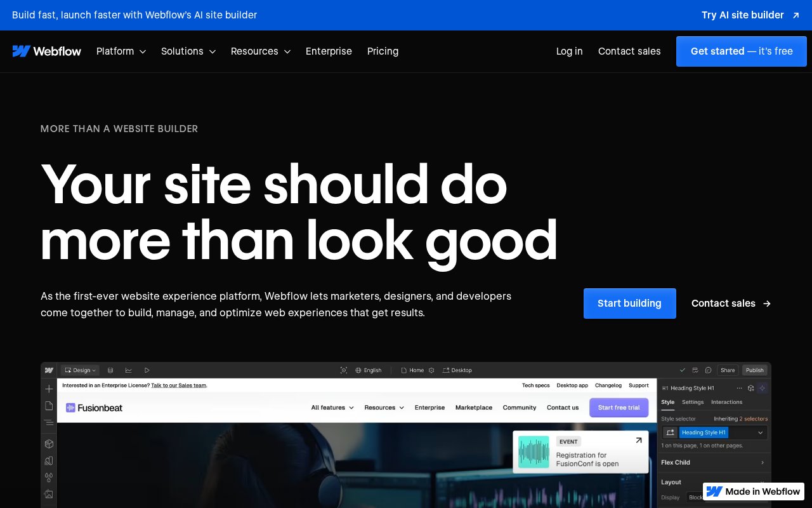Open the Components cube icon in left sidebar

click(x=49, y=444)
